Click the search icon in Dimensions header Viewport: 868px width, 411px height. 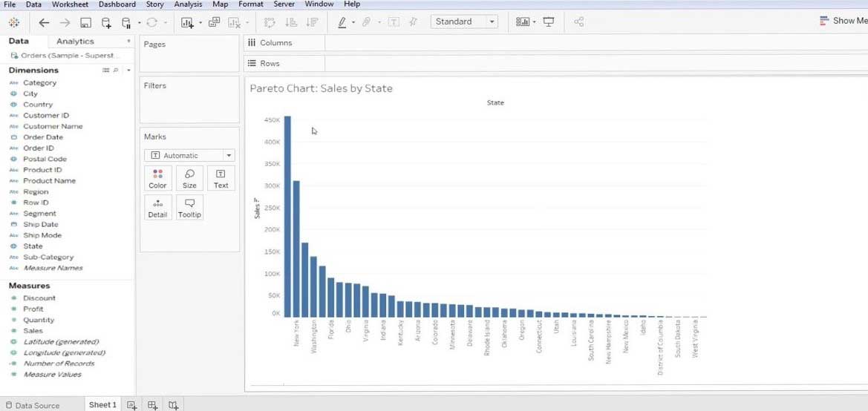tap(115, 70)
